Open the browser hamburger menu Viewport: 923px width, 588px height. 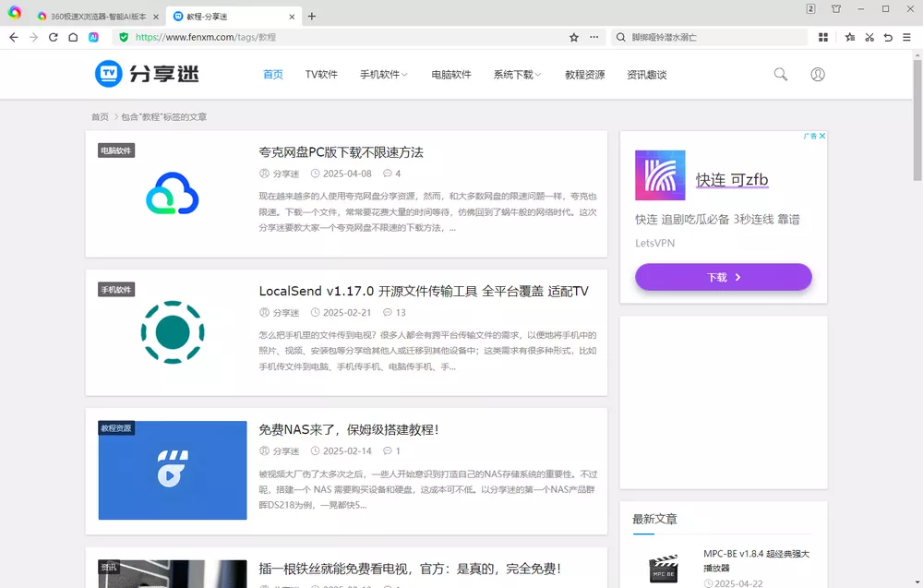coord(908,38)
